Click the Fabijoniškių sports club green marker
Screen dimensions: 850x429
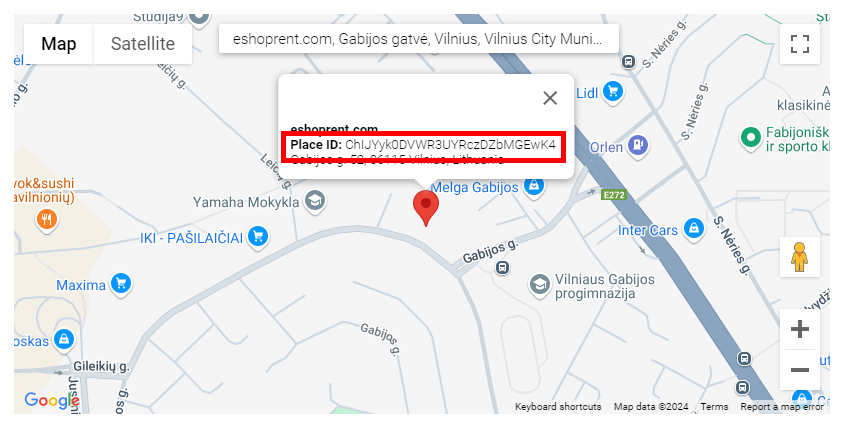tap(751, 137)
